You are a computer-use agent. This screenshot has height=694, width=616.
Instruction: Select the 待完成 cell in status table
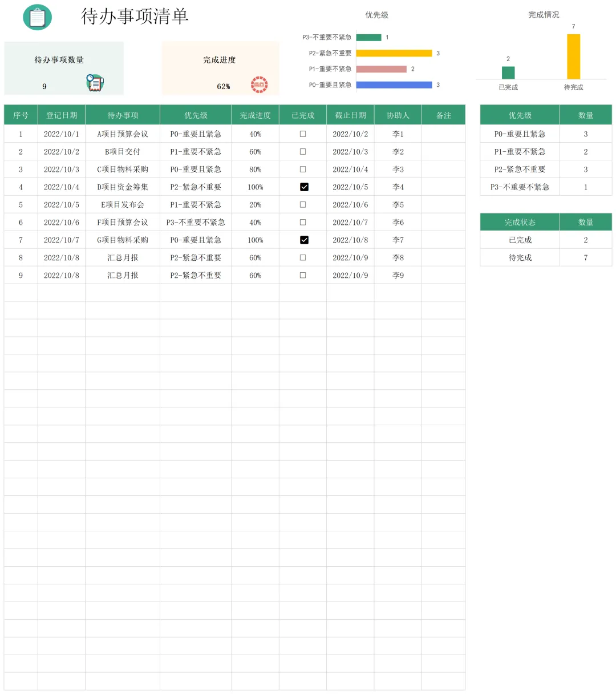point(520,257)
